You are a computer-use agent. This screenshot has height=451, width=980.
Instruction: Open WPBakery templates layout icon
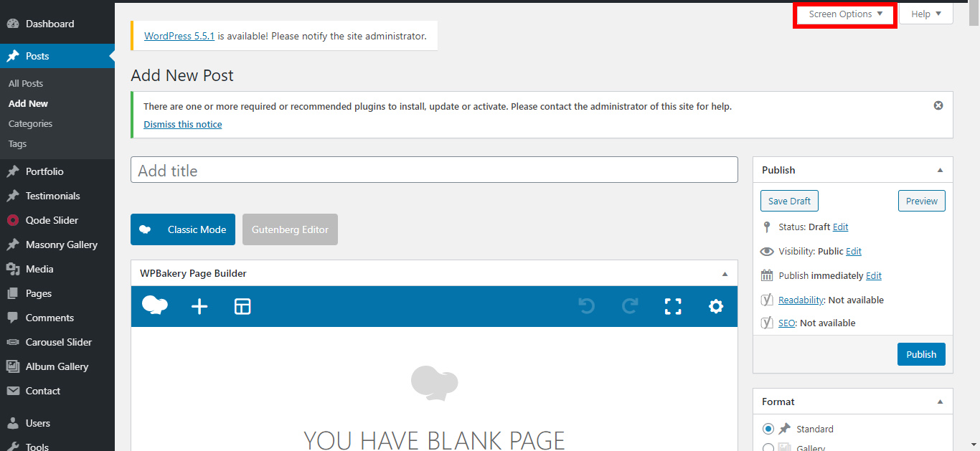tap(242, 307)
